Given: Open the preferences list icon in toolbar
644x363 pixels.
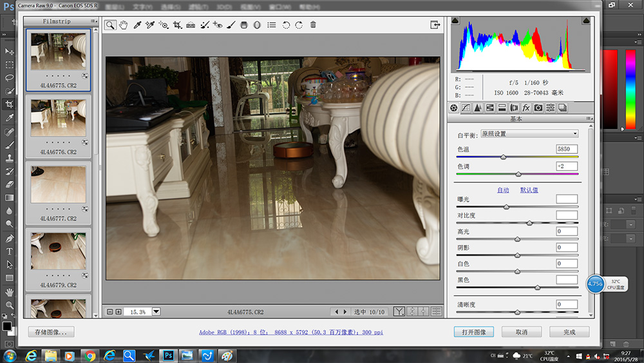Looking at the screenshot, I should (271, 25).
